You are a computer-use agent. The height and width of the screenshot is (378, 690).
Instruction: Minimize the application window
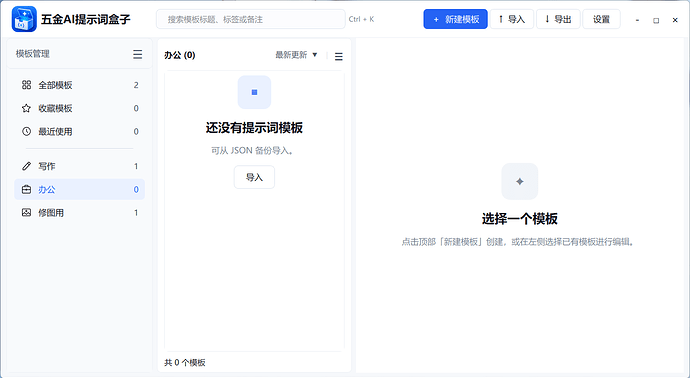tap(637, 20)
